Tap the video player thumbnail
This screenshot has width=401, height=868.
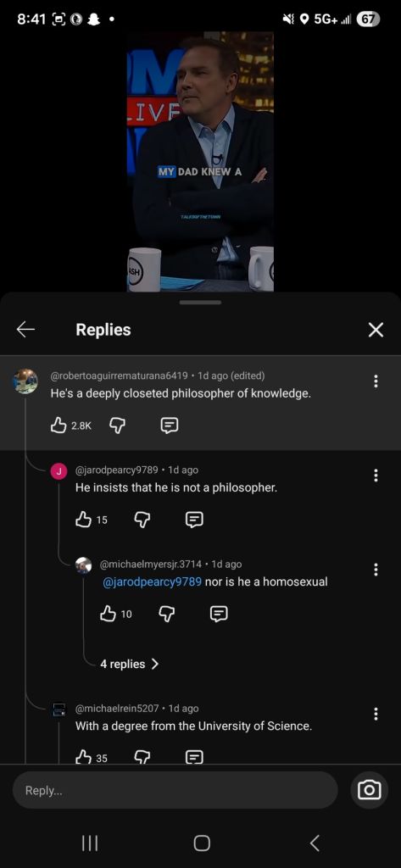200,161
